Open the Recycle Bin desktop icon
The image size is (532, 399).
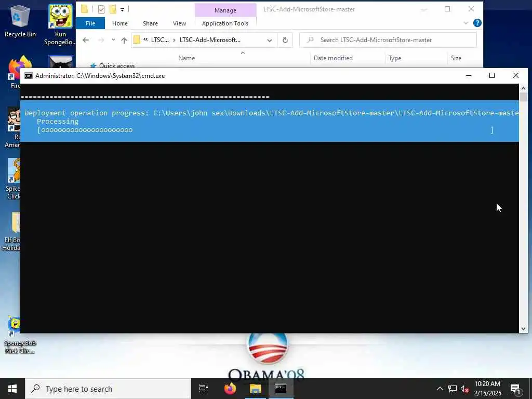[x=20, y=20]
